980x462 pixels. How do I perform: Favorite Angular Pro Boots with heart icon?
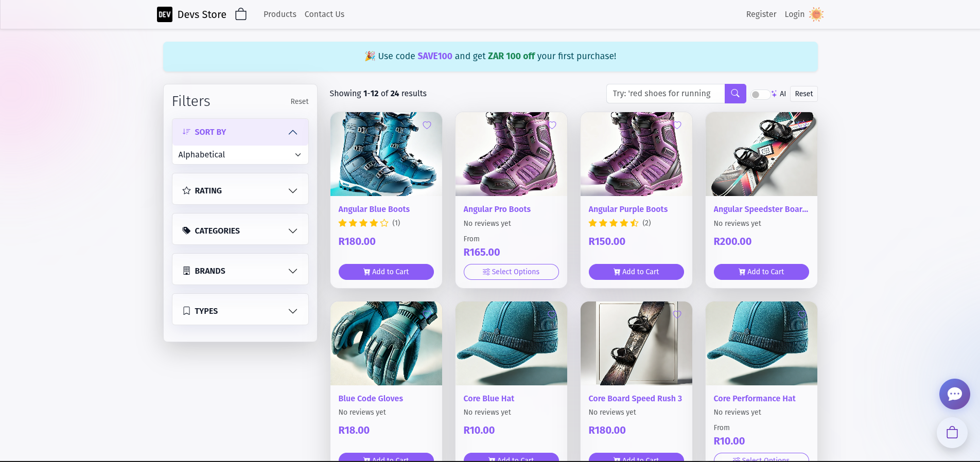pyautogui.click(x=552, y=125)
